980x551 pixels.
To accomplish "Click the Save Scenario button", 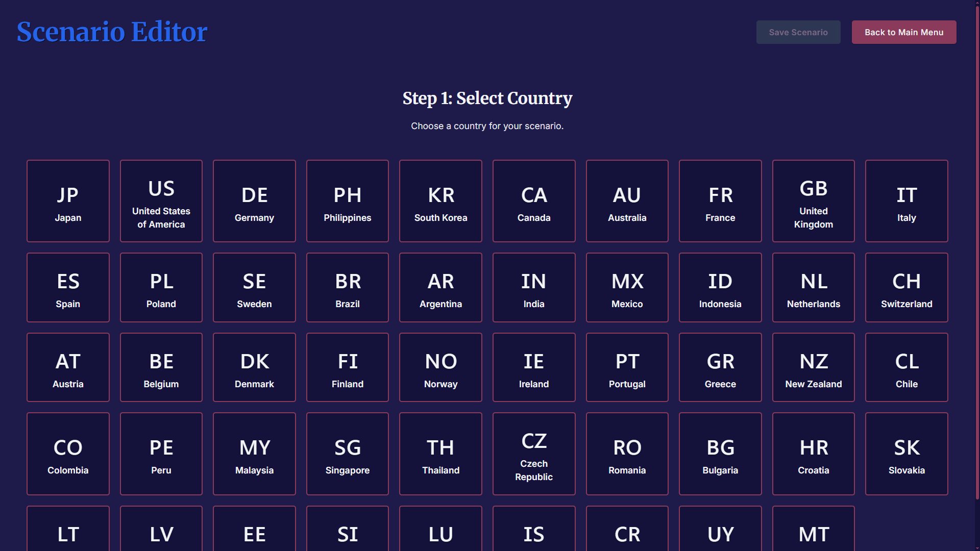I will (x=798, y=32).
